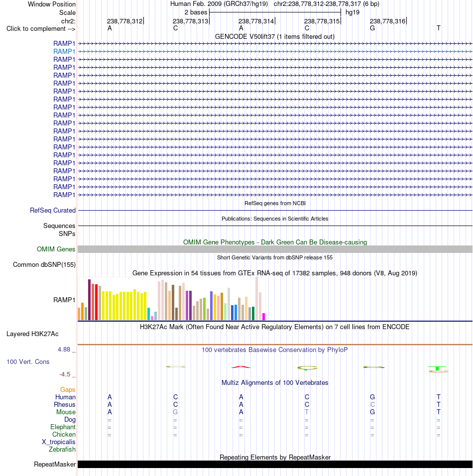Click the 4.88 upper scale value
The width and height of the screenshot is (473, 476).
pos(64,350)
